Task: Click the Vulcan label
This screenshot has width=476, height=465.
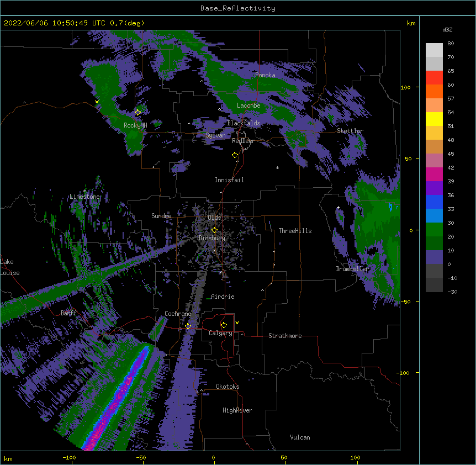Action: (300, 437)
